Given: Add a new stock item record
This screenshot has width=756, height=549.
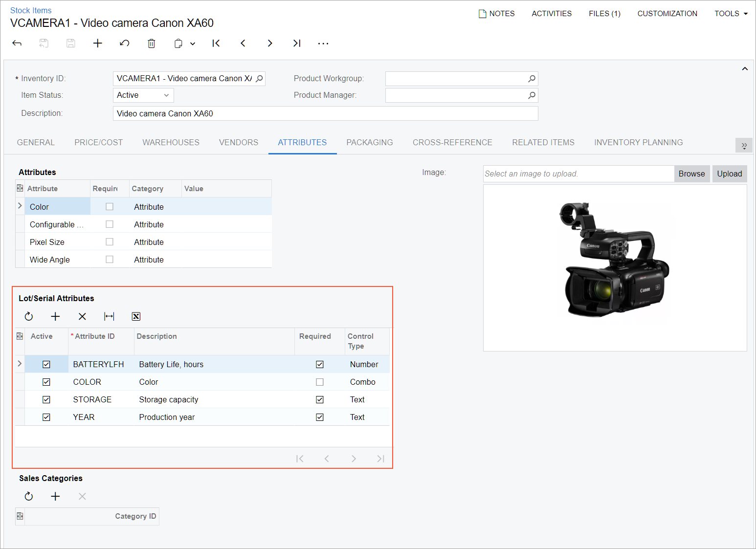Looking at the screenshot, I should pos(98,44).
